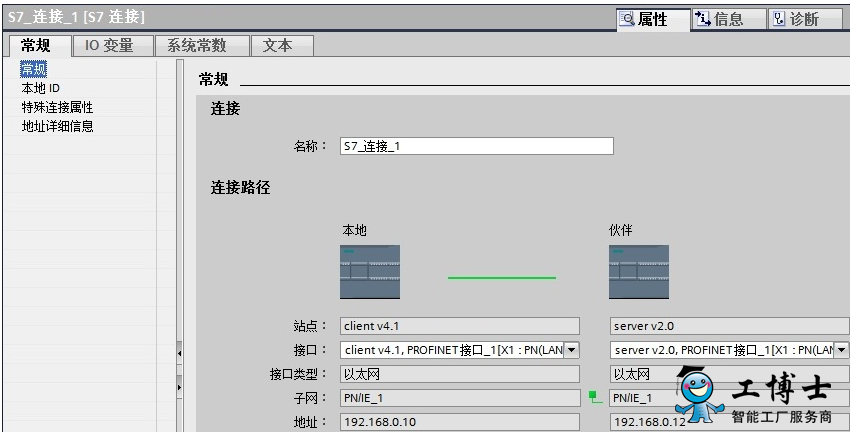This screenshot has height=435, width=853.
Task: Click the local 接口类型 field 以太网
Action: (x=460, y=374)
